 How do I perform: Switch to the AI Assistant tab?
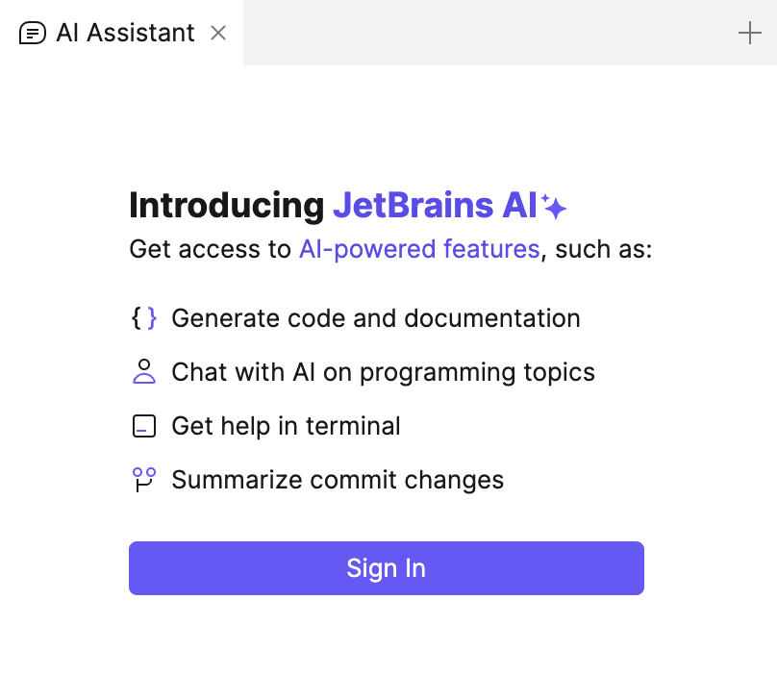pyautogui.click(x=106, y=32)
